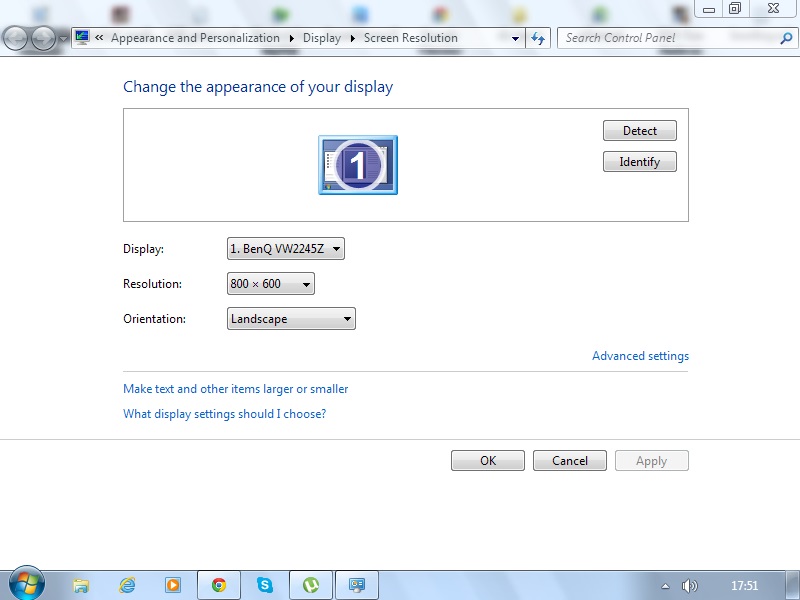This screenshot has width=800, height=600.
Task: Open Windows Media Player taskbar icon
Action: point(172,585)
